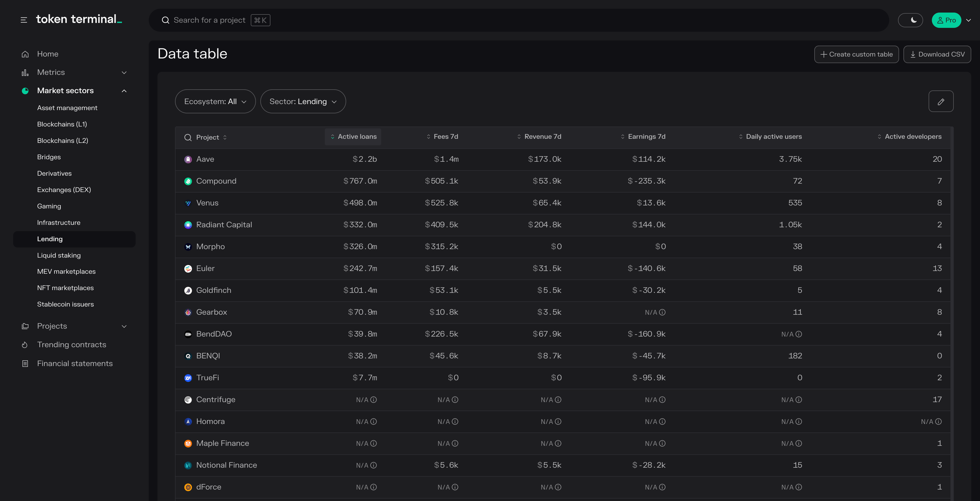Click the magnifier icon in Project column header
The height and width of the screenshot is (501, 980).
point(188,137)
